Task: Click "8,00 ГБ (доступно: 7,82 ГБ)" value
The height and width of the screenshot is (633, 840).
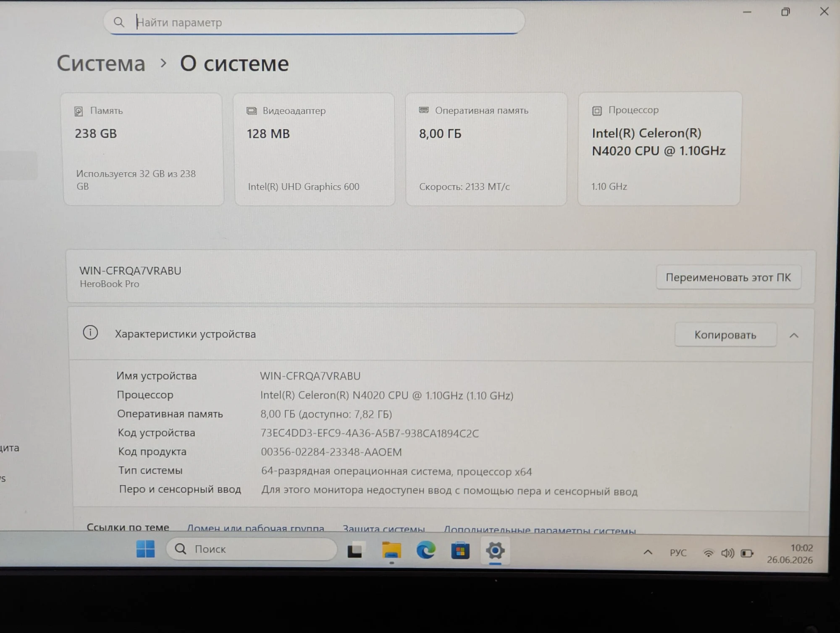Action: tap(326, 414)
